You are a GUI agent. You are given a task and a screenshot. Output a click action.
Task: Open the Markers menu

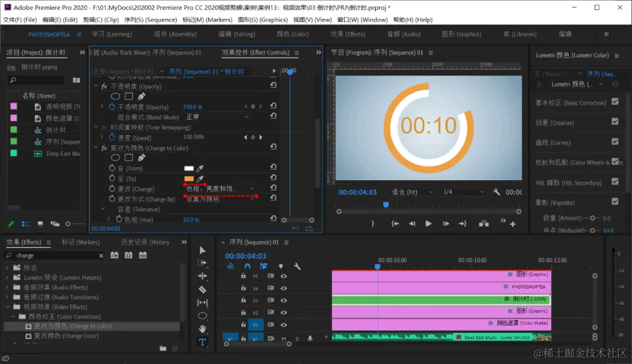[207, 20]
